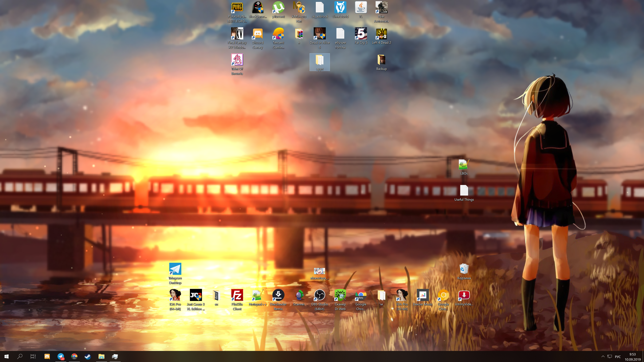Image resolution: width=644 pixels, height=362 pixels.
Task: Open the Tencent Gaming shortcut
Action: (278, 38)
